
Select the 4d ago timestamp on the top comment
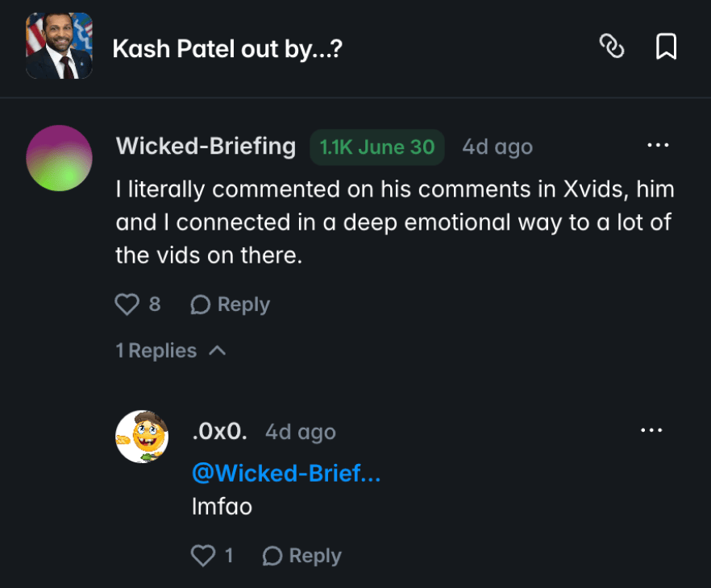point(497,147)
